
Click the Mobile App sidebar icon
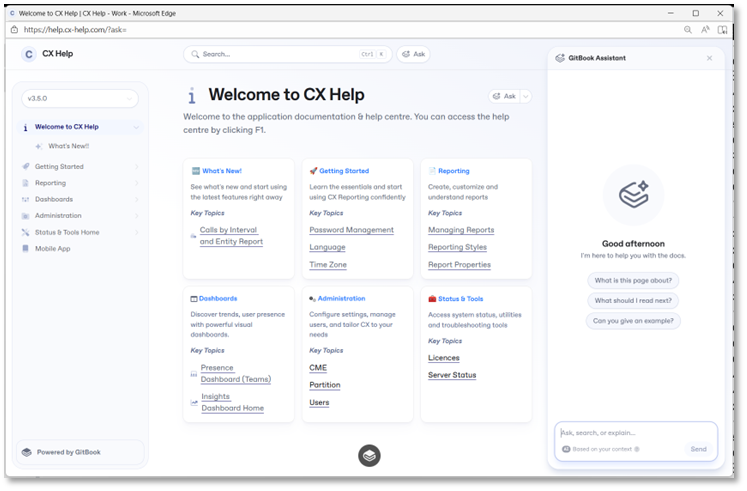point(26,249)
